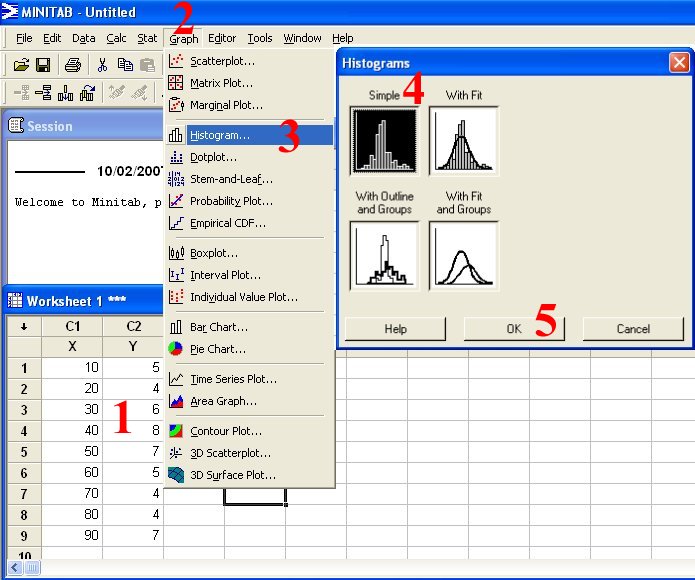The image size is (695, 580).
Task: Click Cancel in Histograms dialog
Action: (633, 329)
